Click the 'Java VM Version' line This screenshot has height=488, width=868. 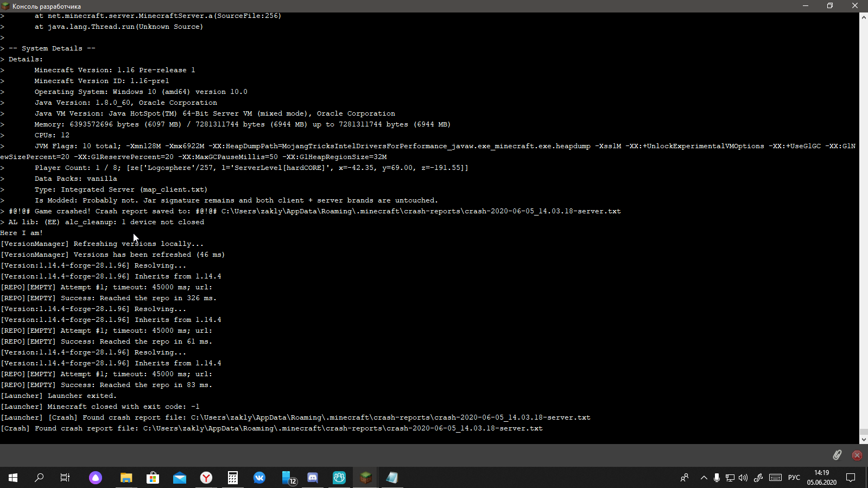215,113
